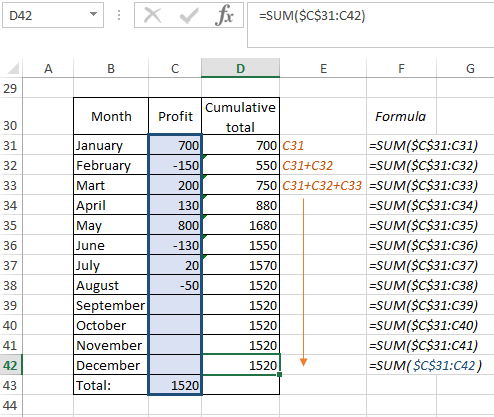Click the Month header cell

tap(111, 116)
